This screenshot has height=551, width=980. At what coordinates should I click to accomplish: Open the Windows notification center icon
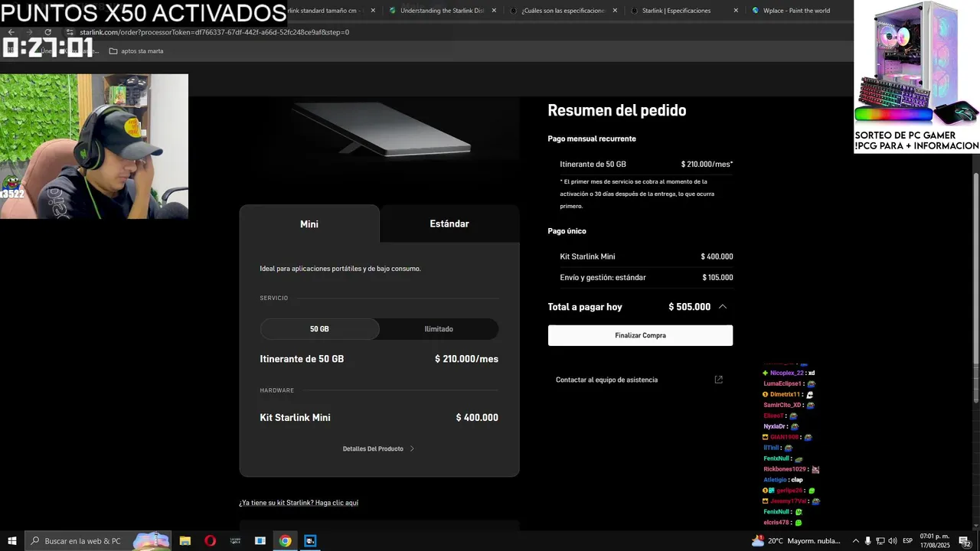pos(965,541)
